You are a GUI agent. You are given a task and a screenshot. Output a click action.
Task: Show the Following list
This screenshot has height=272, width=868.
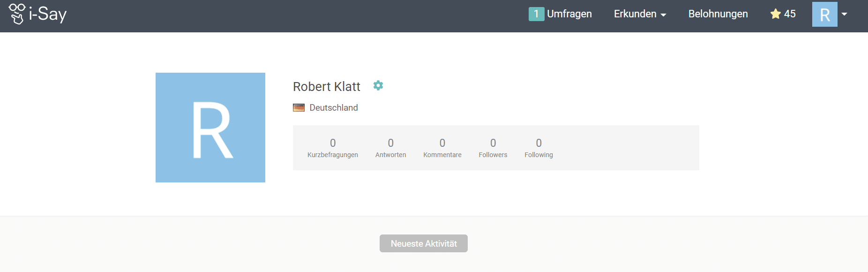tap(539, 148)
